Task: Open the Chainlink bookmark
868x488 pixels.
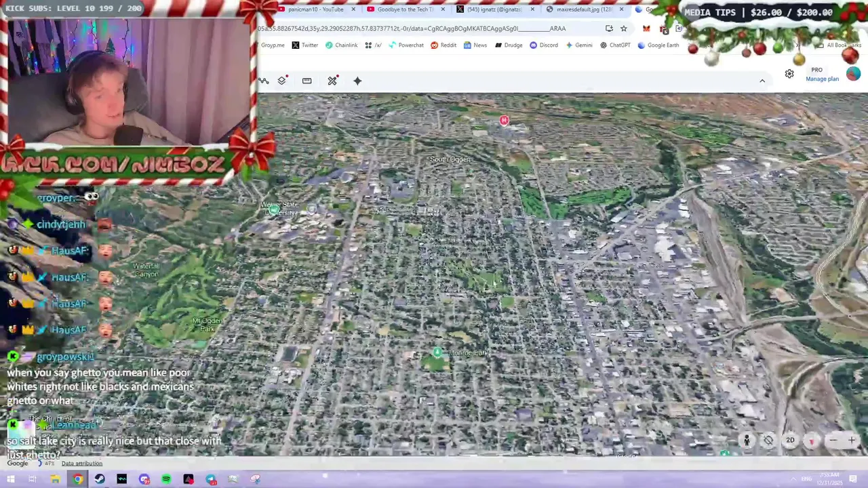Action: click(341, 45)
